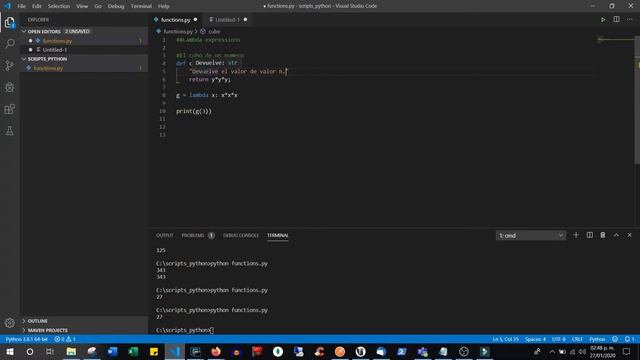
Task: Switch to the functions.py editor tab
Action: tap(176, 20)
